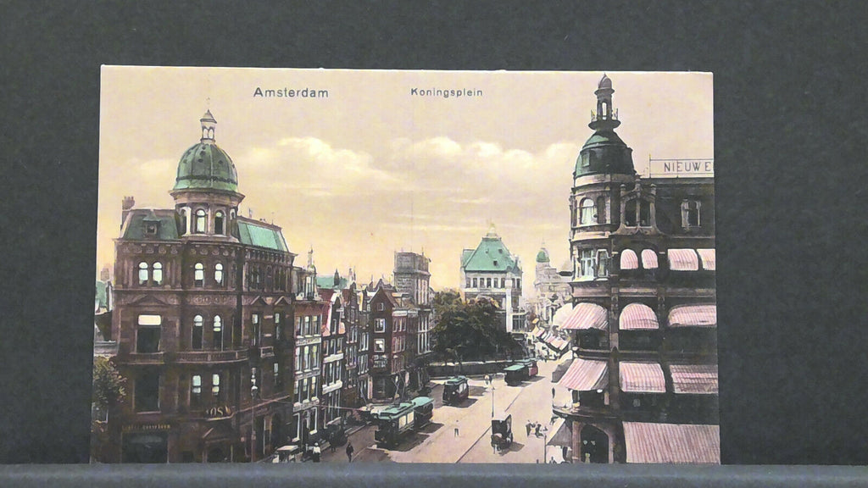Viewport: 868px width, 488px height.
Task: Click the gray strip below the postcard
Action: click(434, 476)
